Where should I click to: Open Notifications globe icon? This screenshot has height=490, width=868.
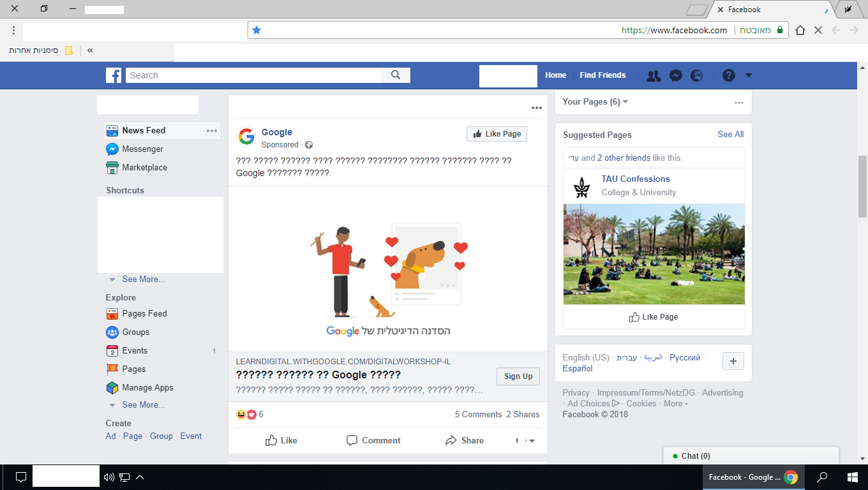[x=697, y=75]
